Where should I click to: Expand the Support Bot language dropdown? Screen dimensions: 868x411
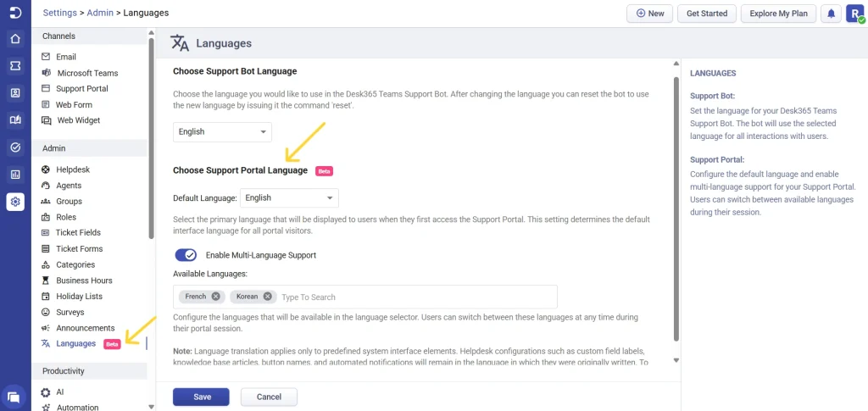coord(222,132)
